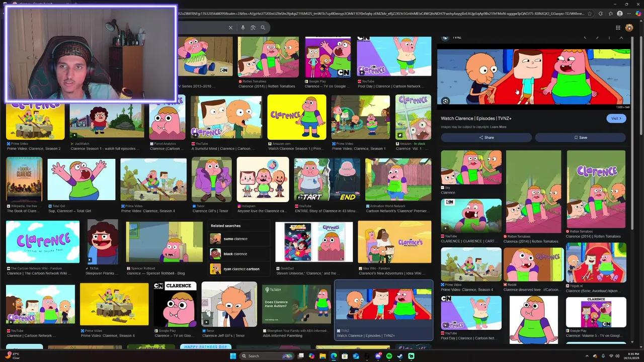Open Pool Day YouTube thumbnail in grid
644x362 pixels.
point(394,57)
